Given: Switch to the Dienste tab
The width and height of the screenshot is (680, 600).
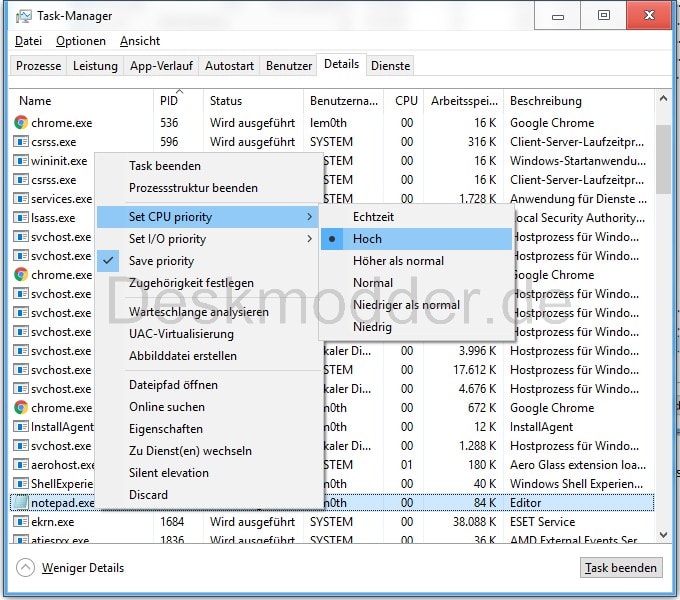Looking at the screenshot, I should click(x=390, y=66).
